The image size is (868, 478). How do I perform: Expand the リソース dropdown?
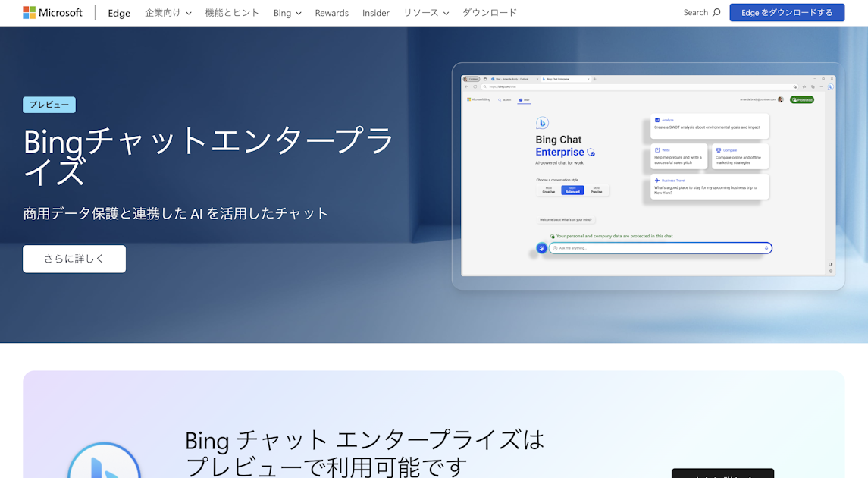click(425, 12)
